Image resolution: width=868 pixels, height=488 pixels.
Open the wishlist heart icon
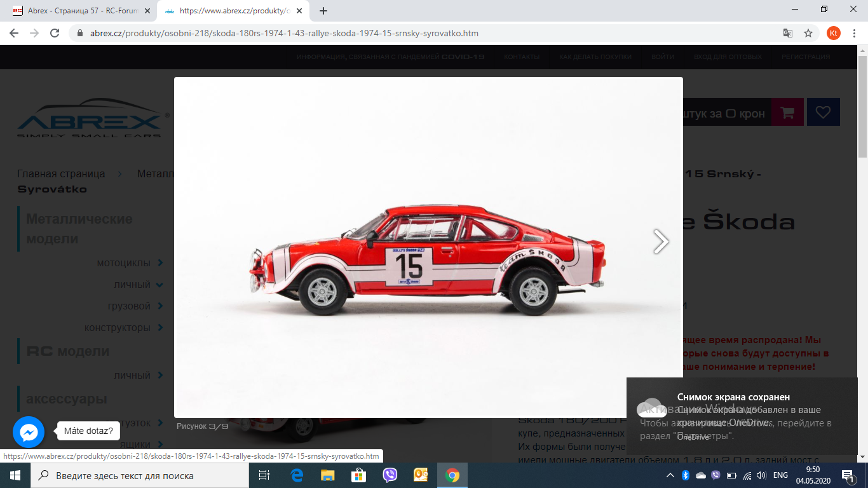(823, 112)
